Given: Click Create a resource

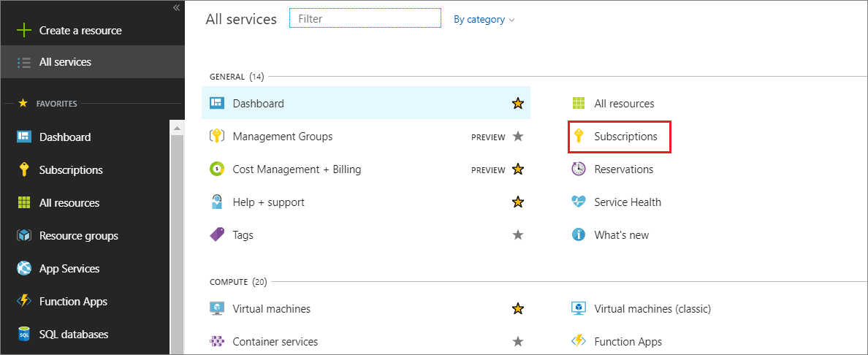Looking at the screenshot, I should pyautogui.click(x=80, y=31).
